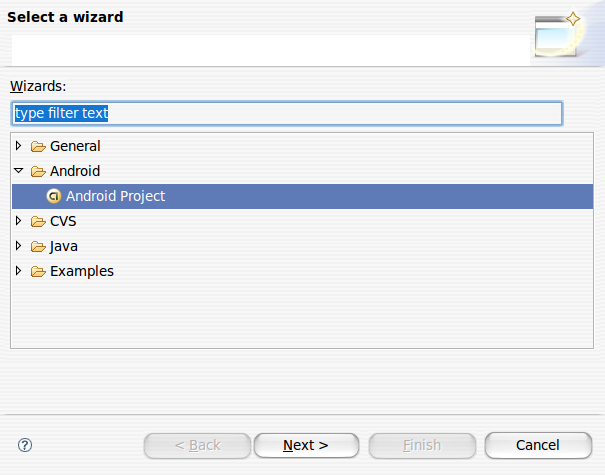The width and height of the screenshot is (605, 475).
Task: Expand the General category arrow
Action: (18, 146)
